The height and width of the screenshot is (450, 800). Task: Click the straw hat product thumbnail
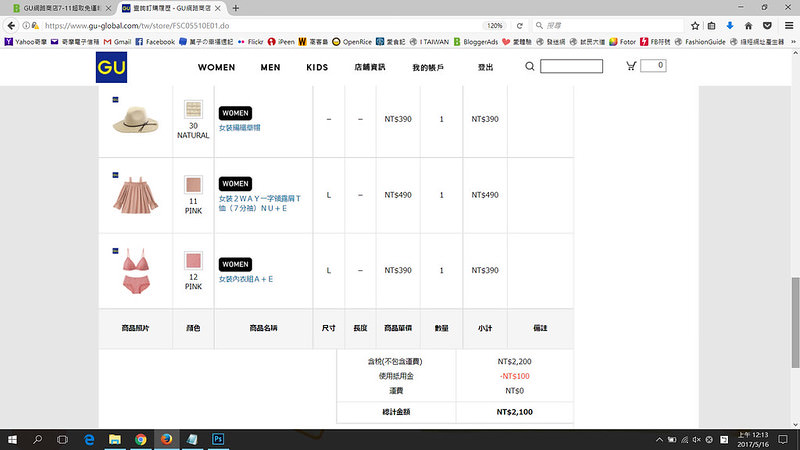[135, 120]
